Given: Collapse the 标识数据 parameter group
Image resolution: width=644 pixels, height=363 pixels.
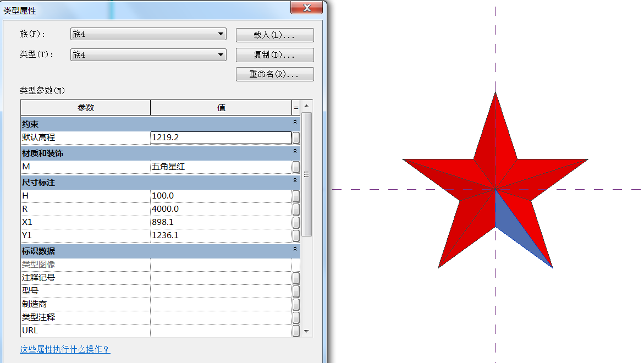Looking at the screenshot, I should coord(295,249).
